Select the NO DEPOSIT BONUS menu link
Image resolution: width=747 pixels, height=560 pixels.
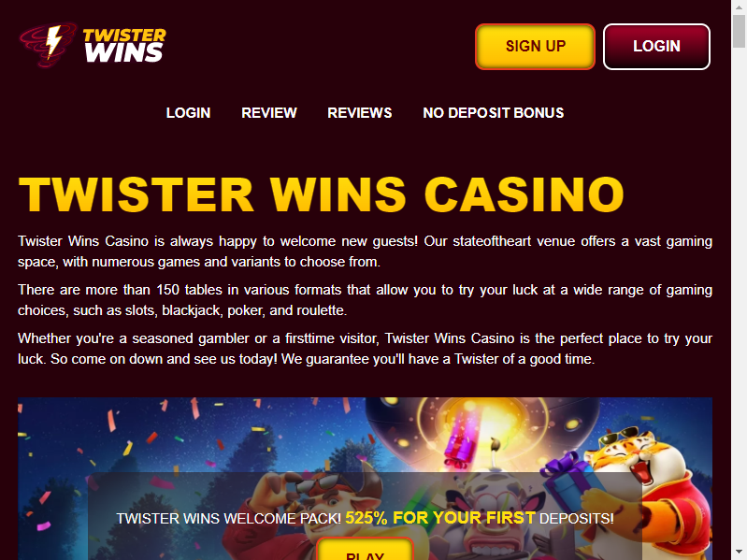point(493,113)
